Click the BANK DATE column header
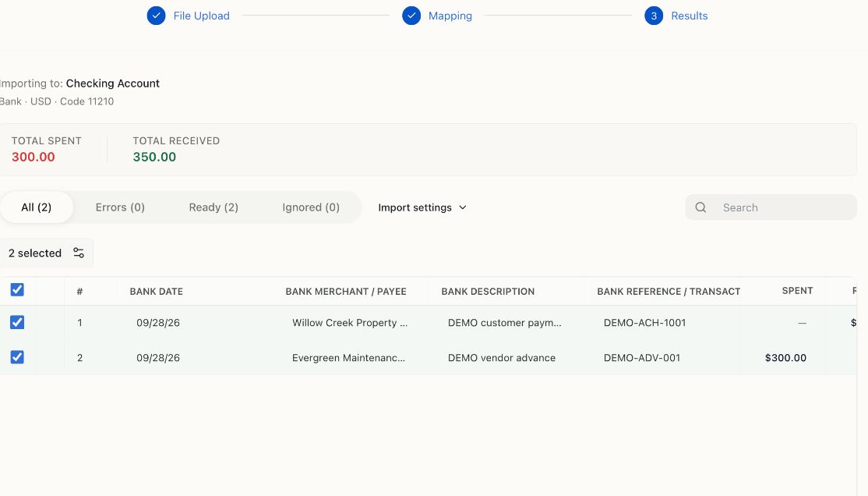This screenshot has width=868, height=496. click(156, 292)
